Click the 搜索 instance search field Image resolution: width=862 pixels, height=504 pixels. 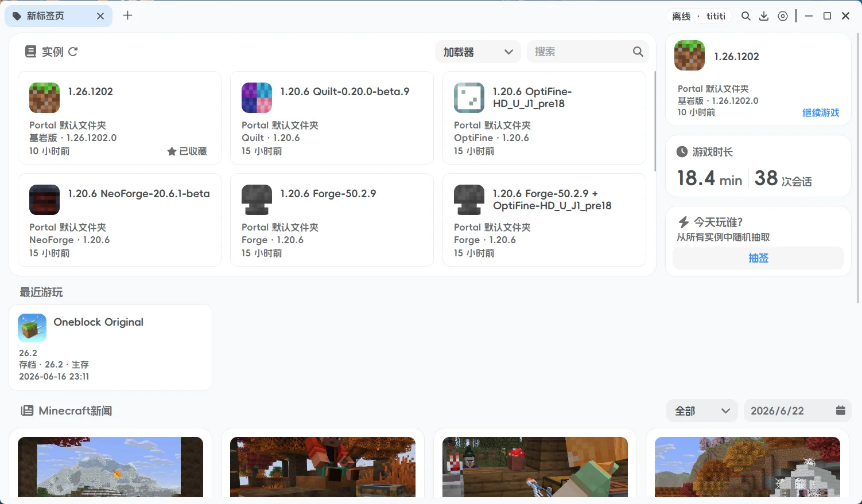pyautogui.click(x=588, y=52)
